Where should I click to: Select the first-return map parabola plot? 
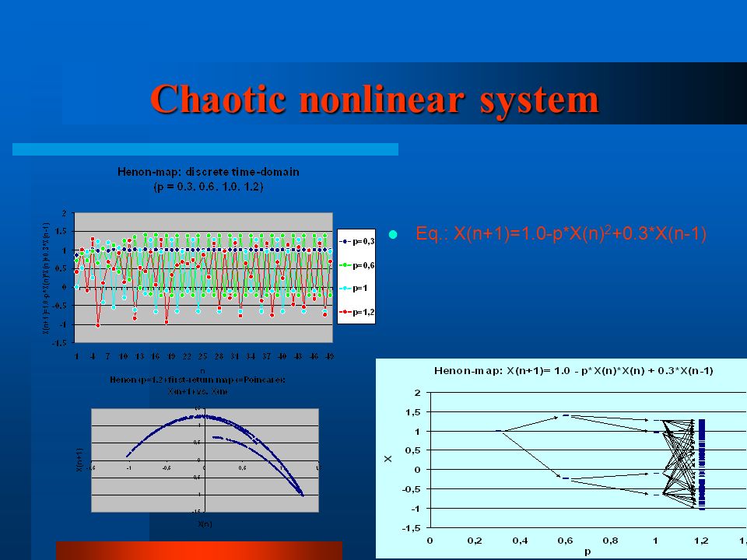[x=205, y=460]
